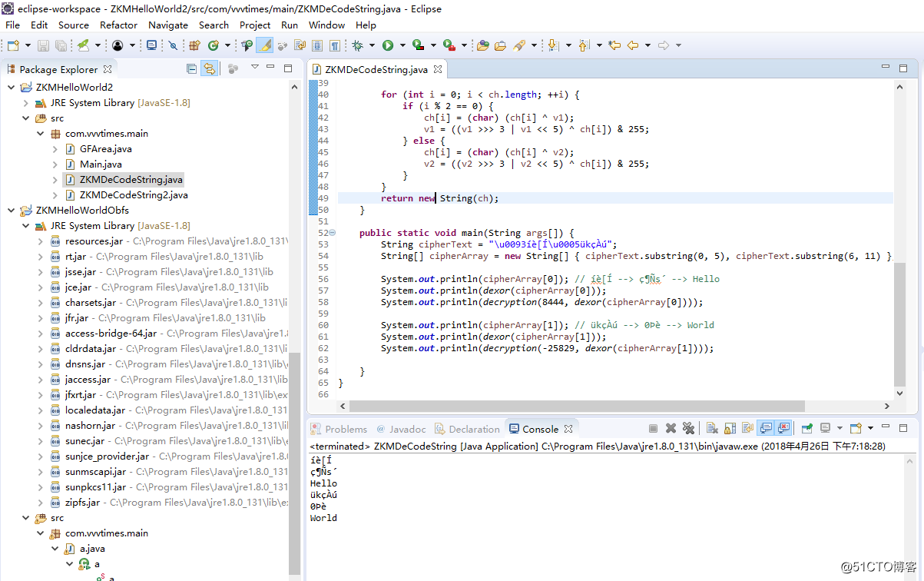Click the Open Task icon
Screen dimensions: 924x581
pos(501,45)
